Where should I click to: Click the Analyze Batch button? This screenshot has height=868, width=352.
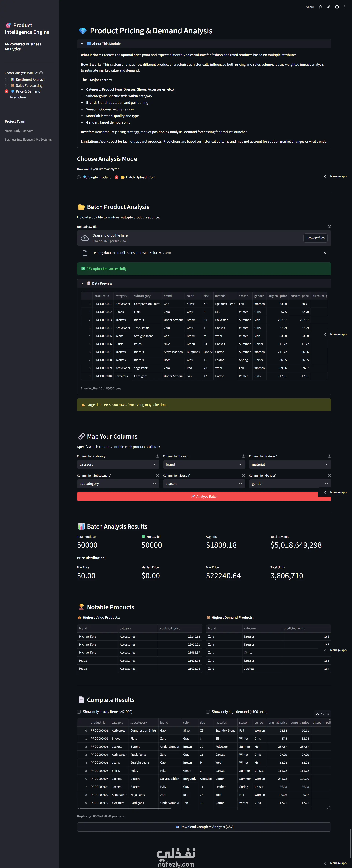(204, 496)
